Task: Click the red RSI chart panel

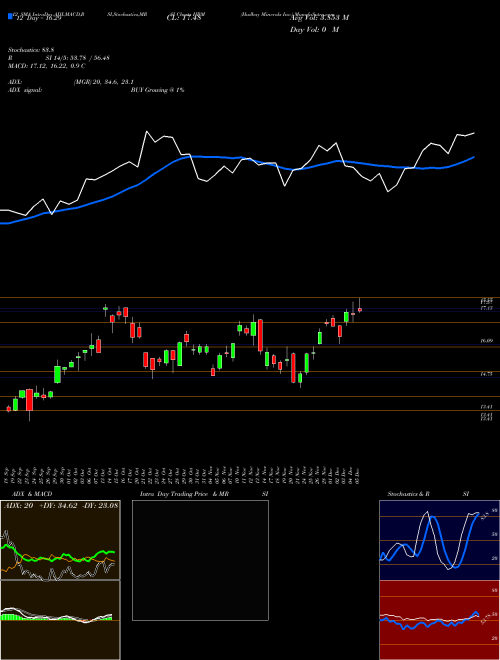Action: coord(439,620)
